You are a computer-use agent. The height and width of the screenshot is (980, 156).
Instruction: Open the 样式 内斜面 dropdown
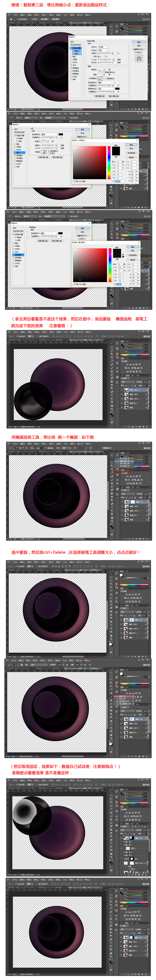point(103,47)
